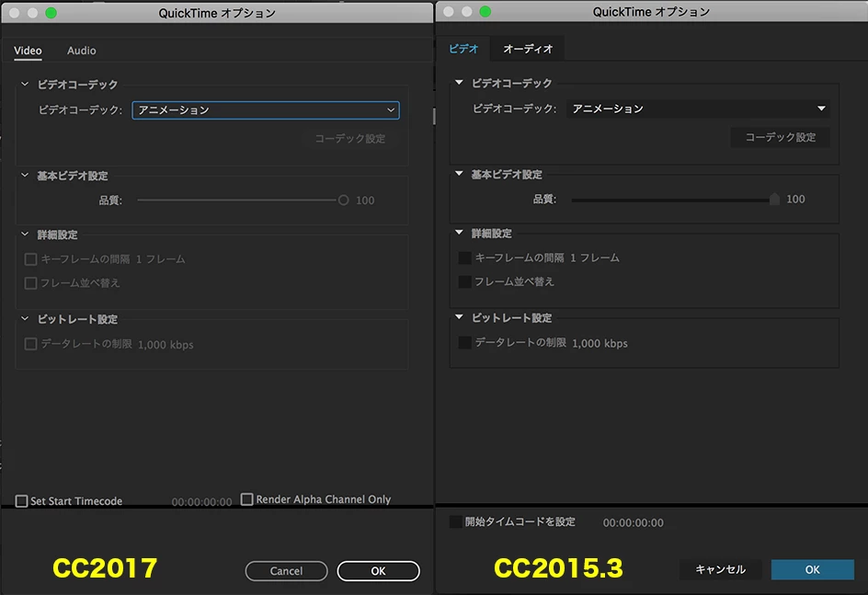This screenshot has height=595, width=868.
Task: Collapse ビデオコーデック section in CC2017 dialog
Action: pyautogui.click(x=25, y=84)
